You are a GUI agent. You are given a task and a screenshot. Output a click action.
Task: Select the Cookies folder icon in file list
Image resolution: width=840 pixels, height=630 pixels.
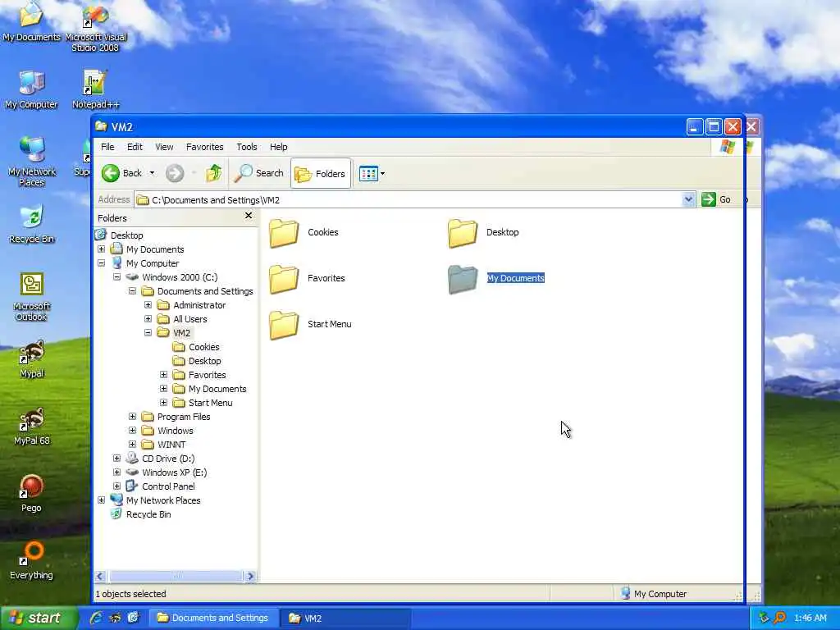pos(284,232)
